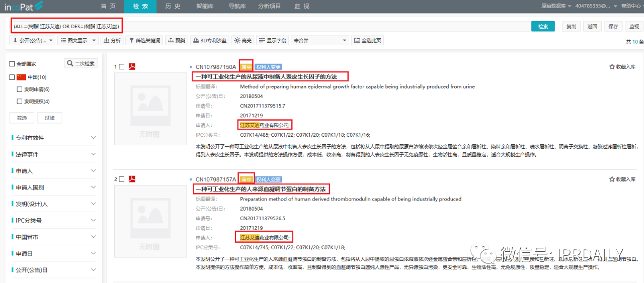Viewport: 644px width, 283px height.
Task: Check the 中国(10) checkbox
Action: 12,77
